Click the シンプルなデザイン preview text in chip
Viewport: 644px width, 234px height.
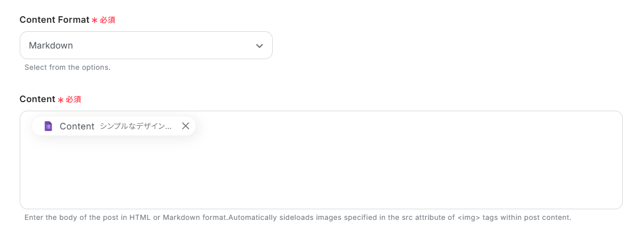[x=136, y=126]
